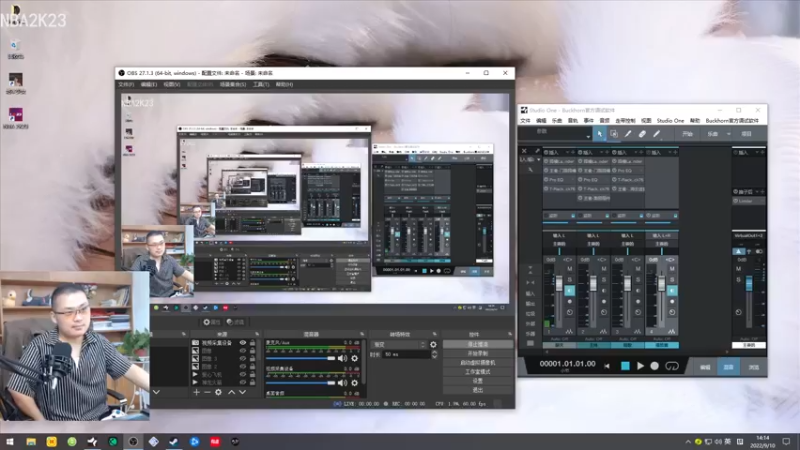Viewport: 800px width, 450px height.
Task: Open dropdown arrow next to 乐曲 page button
Action: tap(729, 134)
